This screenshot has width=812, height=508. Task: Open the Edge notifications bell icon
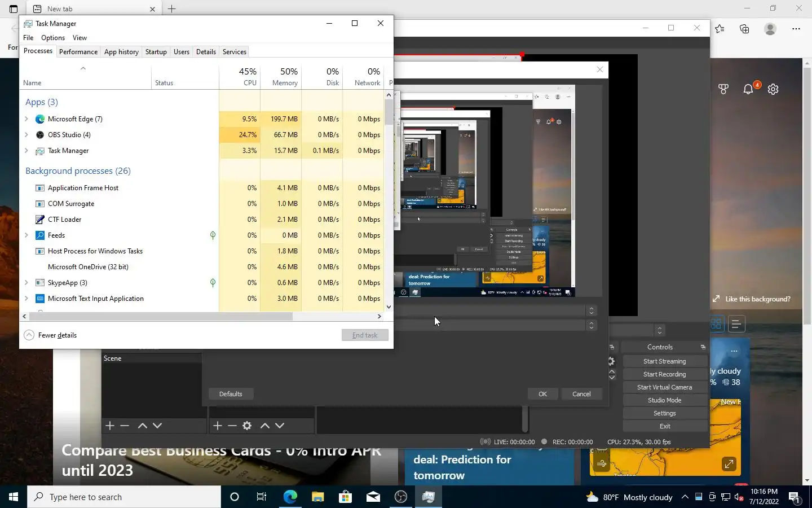pyautogui.click(x=749, y=89)
